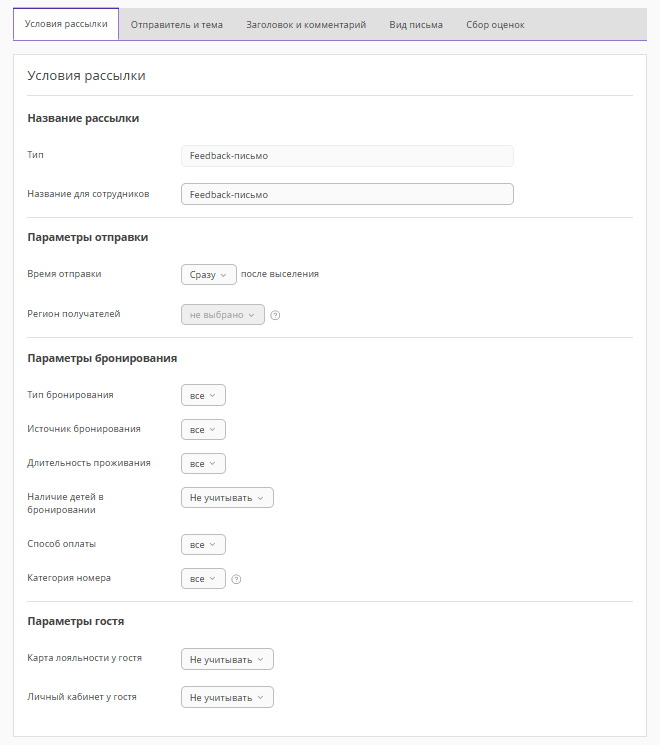Expand Наличие детей в бронировании dropdown

coord(227,498)
